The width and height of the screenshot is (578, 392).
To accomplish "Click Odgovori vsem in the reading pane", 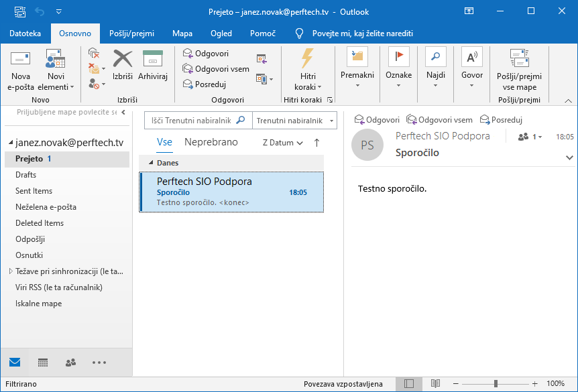I will [439, 120].
